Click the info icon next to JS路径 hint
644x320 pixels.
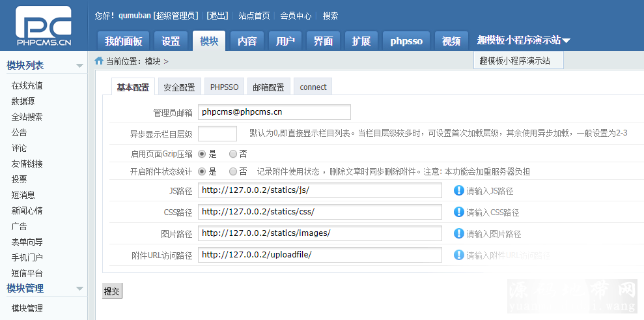point(458,190)
